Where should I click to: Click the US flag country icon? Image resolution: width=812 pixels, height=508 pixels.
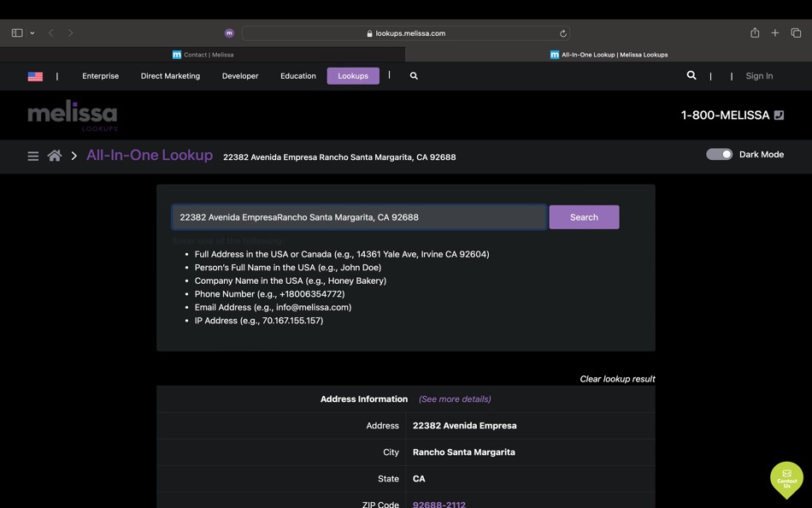click(35, 76)
